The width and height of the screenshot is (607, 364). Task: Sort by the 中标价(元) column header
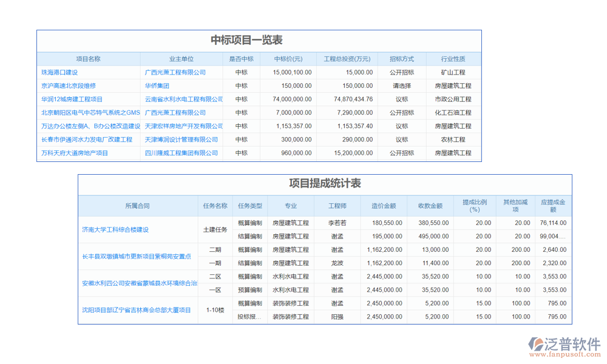(288, 59)
